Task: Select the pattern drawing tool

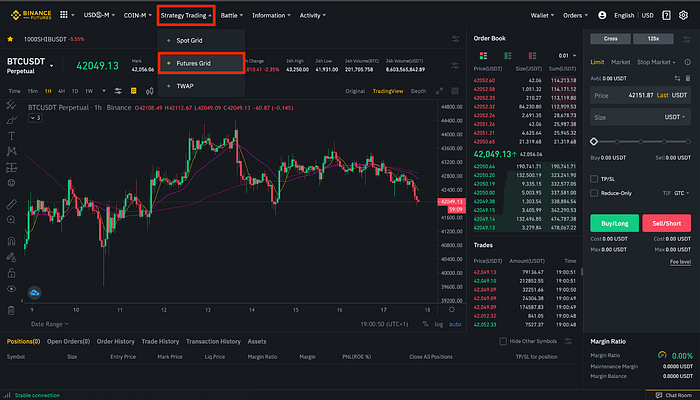Action: coord(11,151)
